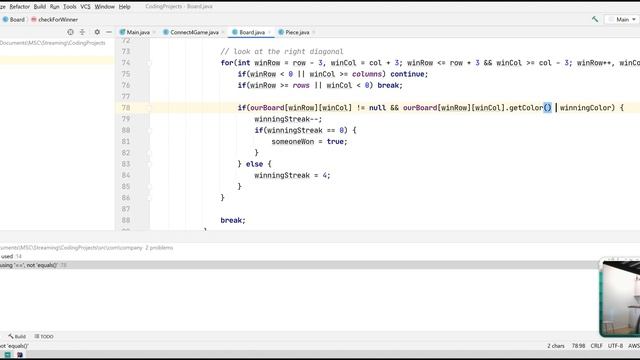Image resolution: width=640 pixels, height=360 pixels.
Task: Click the 'continue;' keyword on line 75
Action: [x=409, y=74]
